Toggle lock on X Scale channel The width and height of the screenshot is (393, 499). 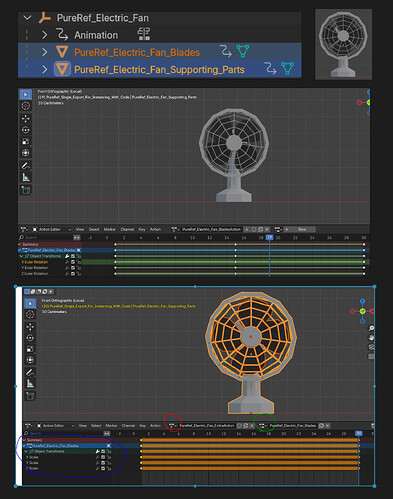[x=109, y=457]
